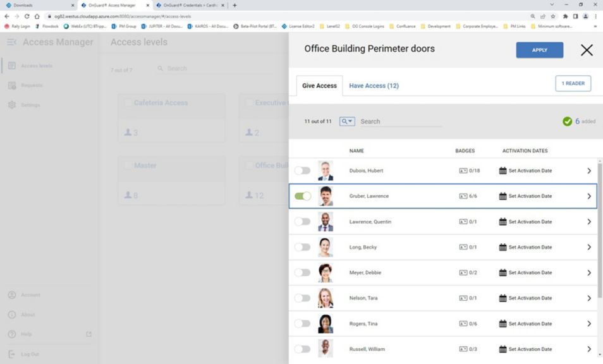Click the magnifier icon next to Search
Viewport: 603px width, 364px height.
click(343, 121)
